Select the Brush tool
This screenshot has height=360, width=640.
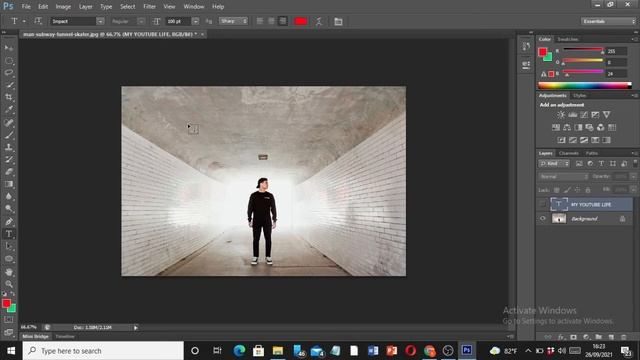[9, 135]
